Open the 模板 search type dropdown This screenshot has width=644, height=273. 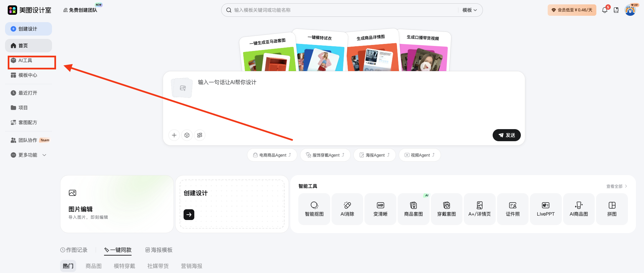point(469,10)
